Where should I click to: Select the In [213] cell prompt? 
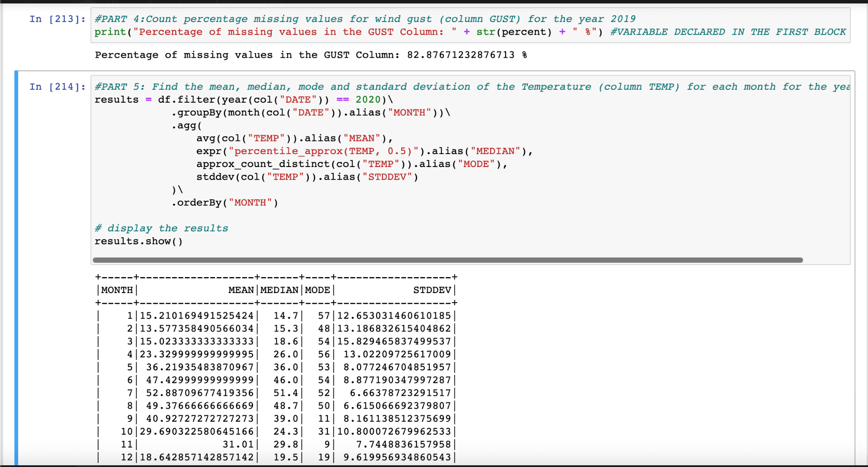57,19
